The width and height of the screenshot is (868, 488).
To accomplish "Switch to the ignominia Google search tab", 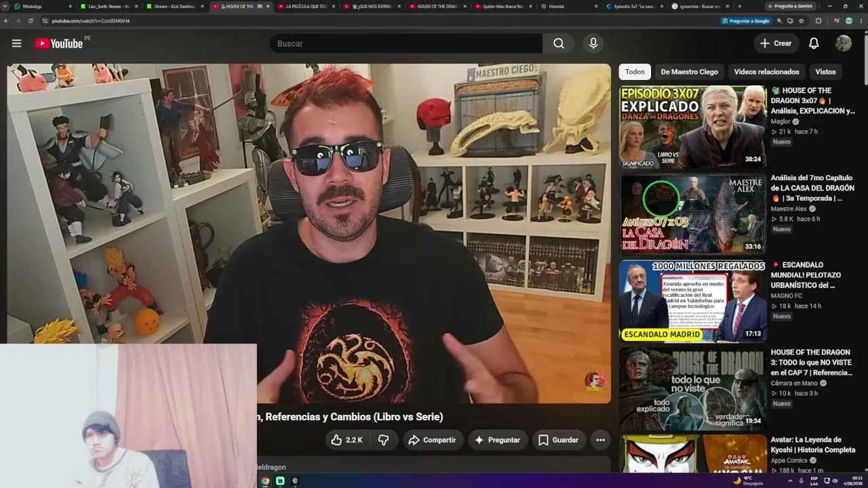I will [701, 6].
